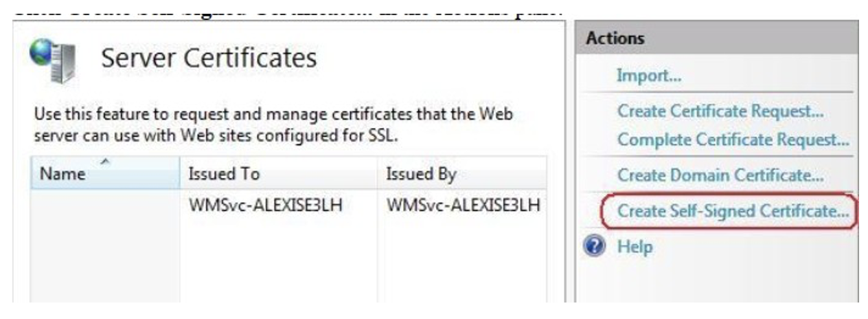Click the feature description text about SSL

273,124
